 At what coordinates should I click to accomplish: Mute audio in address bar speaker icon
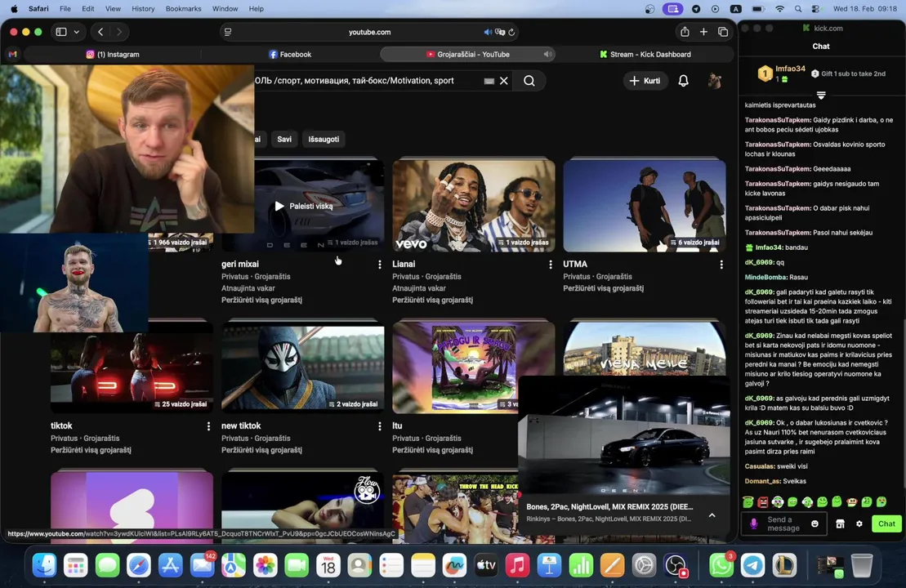click(x=488, y=33)
